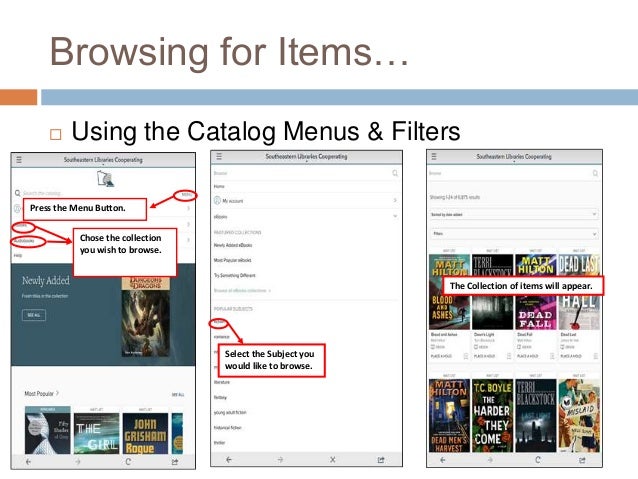
Task: Select the romance subject
Action: point(221,337)
